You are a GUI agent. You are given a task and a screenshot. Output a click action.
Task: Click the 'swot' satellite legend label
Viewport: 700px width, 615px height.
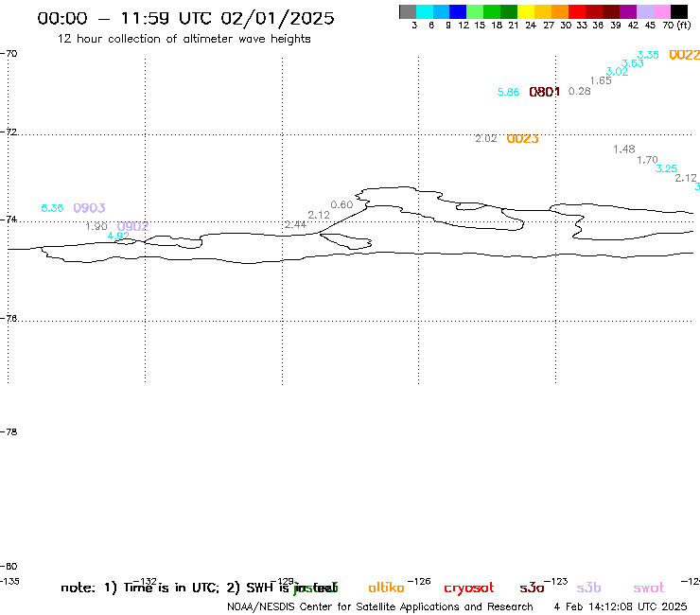pyautogui.click(x=649, y=588)
